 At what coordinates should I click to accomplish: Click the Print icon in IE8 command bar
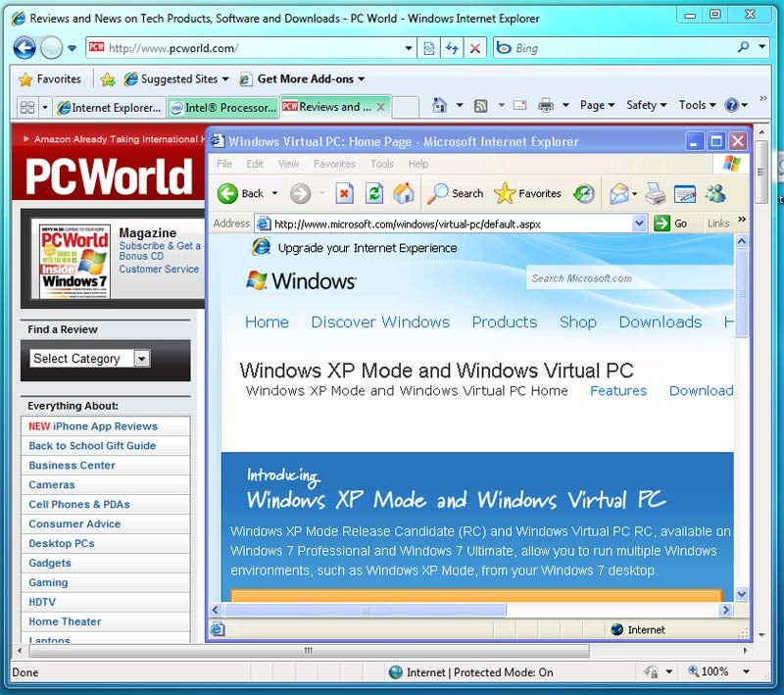coord(546,106)
